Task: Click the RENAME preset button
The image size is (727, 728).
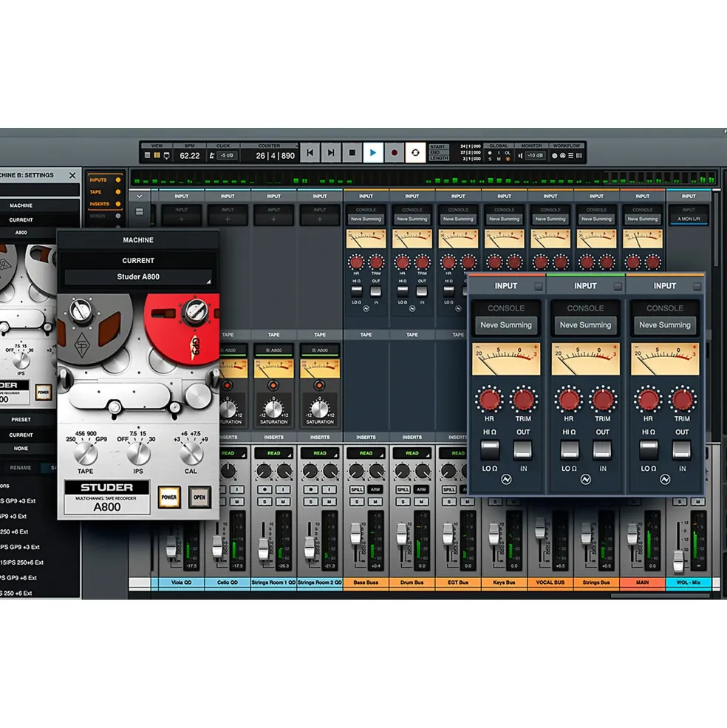Action: [21, 468]
